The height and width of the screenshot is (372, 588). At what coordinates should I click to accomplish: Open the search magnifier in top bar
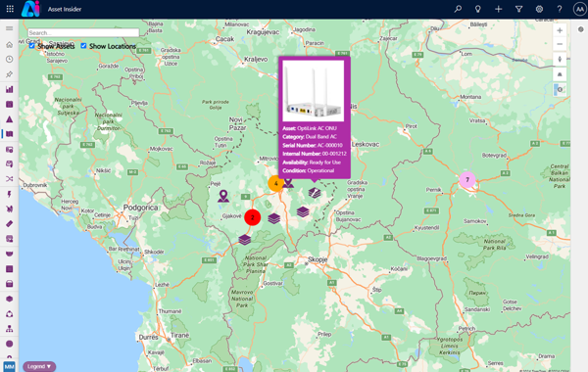(458, 9)
